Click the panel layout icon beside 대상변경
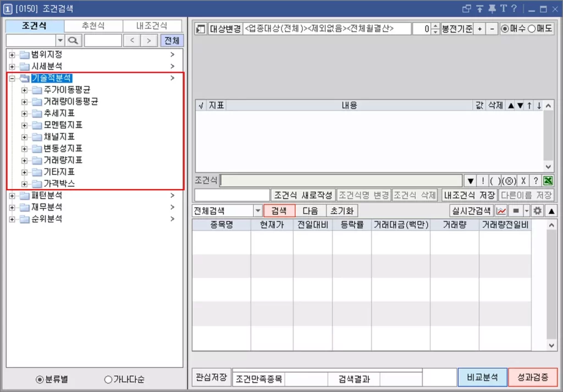563x392 pixels. [x=201, y=29]
